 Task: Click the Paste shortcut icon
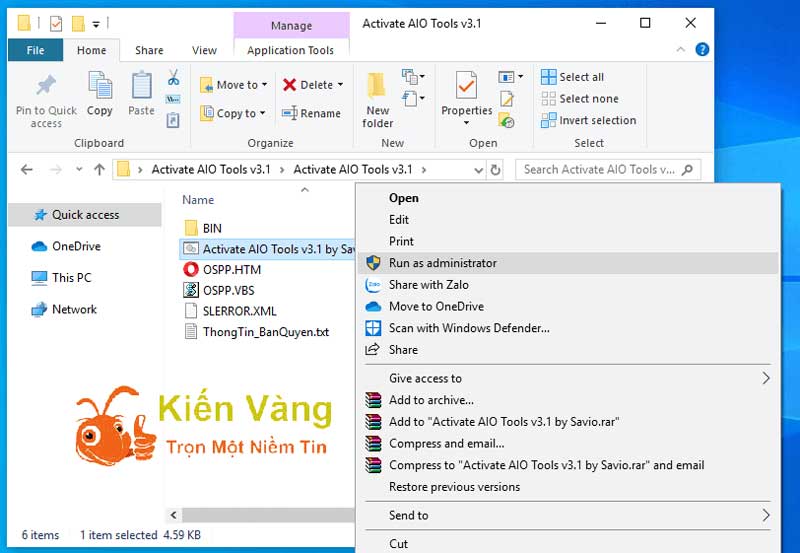[x=173, y=120]
